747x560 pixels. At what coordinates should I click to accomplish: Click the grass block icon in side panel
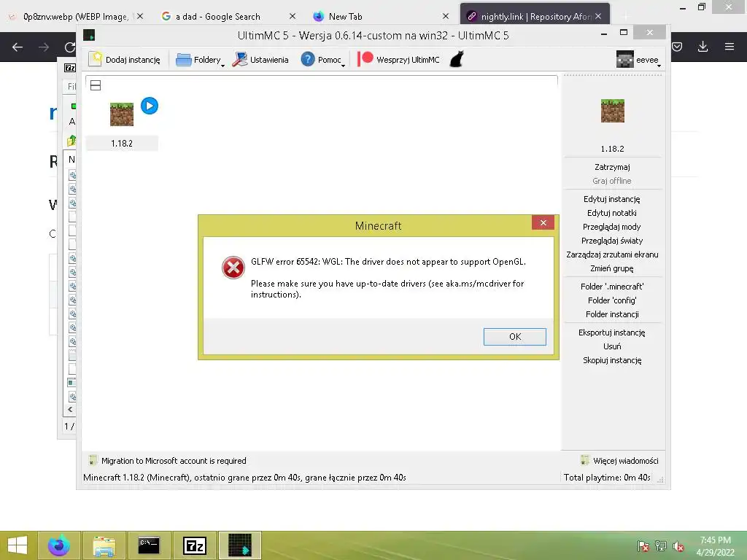[x=613, y=111]
